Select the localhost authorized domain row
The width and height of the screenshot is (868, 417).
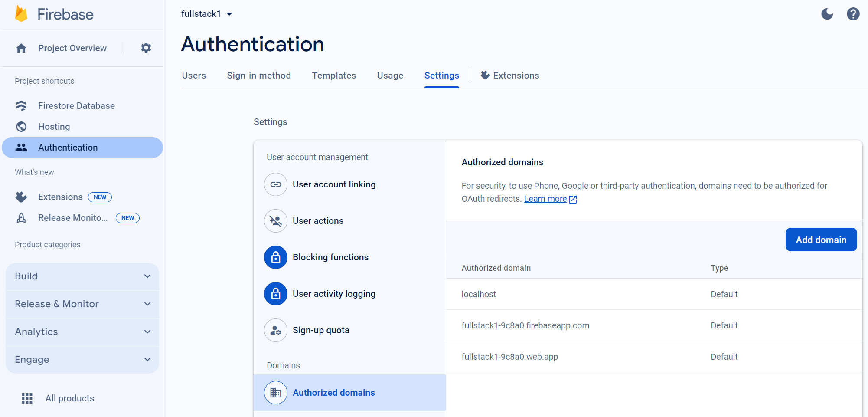click(x=479, y=294)
